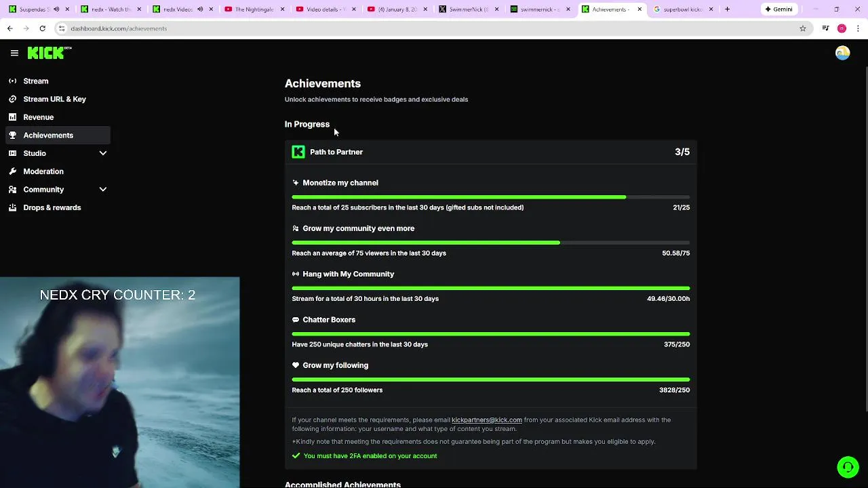Image resolution: width=868 pixels, height=488 pixels.
Task: Open Moderation in the sidebar
Action: [58, 171]
